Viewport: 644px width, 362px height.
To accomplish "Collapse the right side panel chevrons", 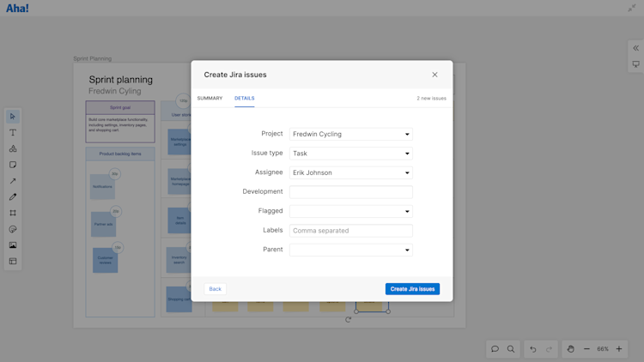I will (x=635, y=48).
